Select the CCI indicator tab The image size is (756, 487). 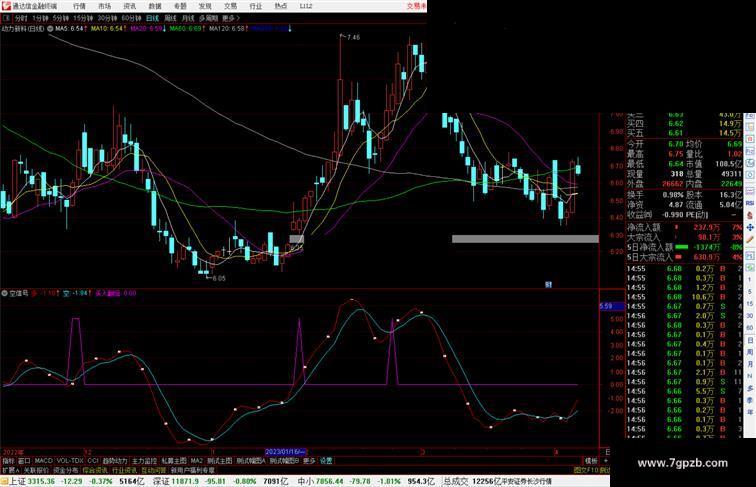point(93,461)
